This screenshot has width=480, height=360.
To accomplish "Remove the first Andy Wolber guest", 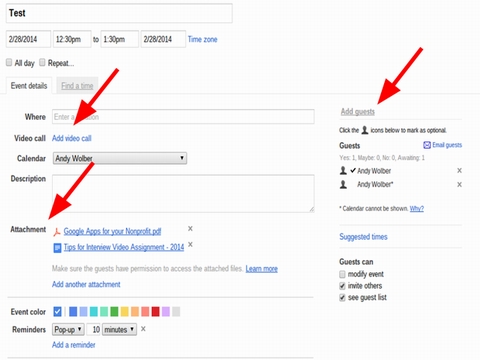I will click(x=459, y=171).
